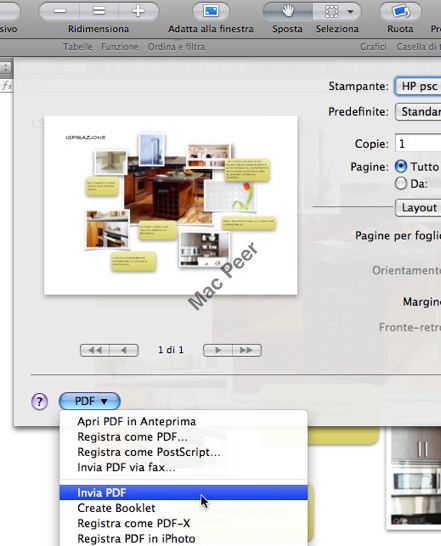Screen dimensions: 441x546
Task: Go to first preview page
Action: coord(95,350)
